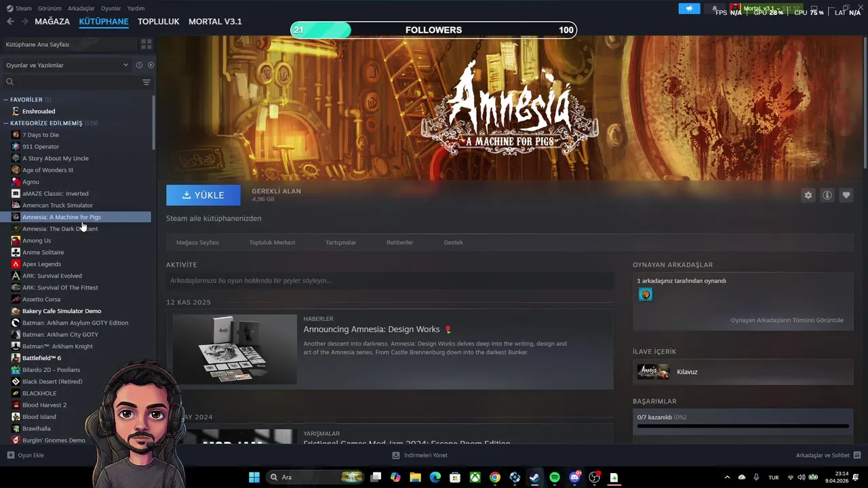Click the Oyun Ekle plus icon
Screen dimensions: 868x488
click(10, 455)
